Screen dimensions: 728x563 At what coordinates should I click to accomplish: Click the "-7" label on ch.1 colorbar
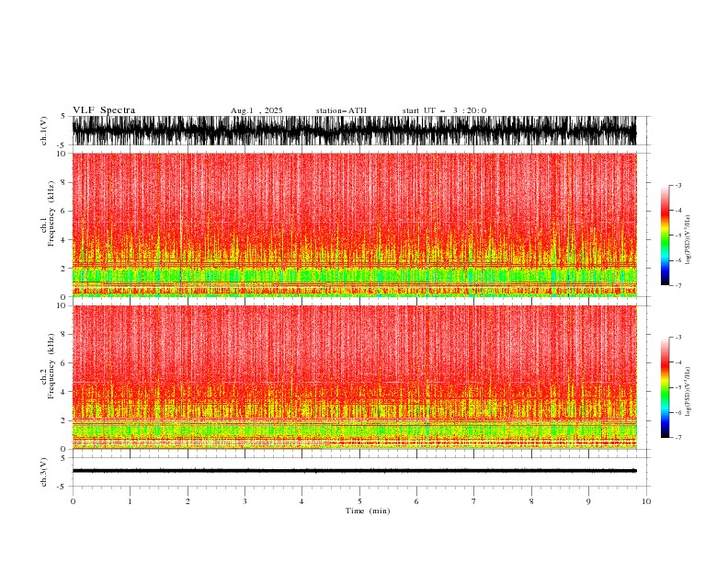coord(677,285)
